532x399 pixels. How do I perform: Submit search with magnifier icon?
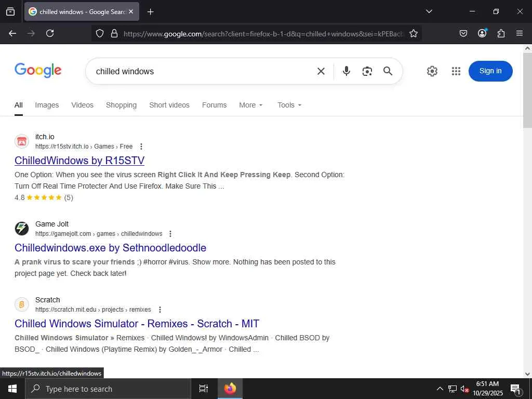tap(388, 71)
